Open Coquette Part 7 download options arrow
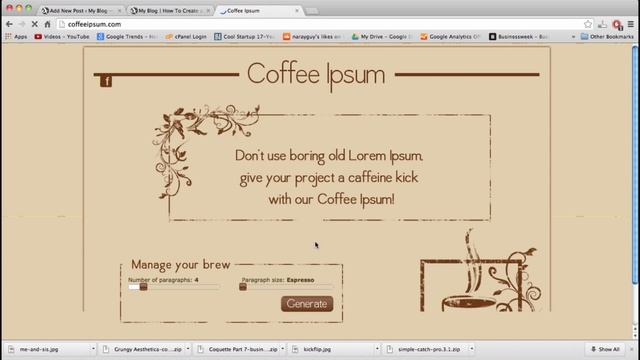Image resolution: width=640 pixels, height=360 pixels. point(283,349)
